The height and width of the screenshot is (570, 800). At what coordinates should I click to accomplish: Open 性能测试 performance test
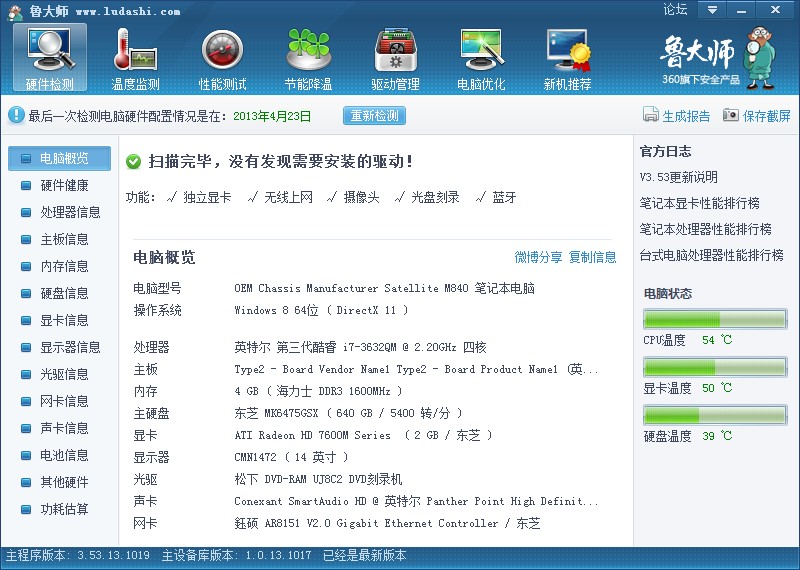(222, 58)
